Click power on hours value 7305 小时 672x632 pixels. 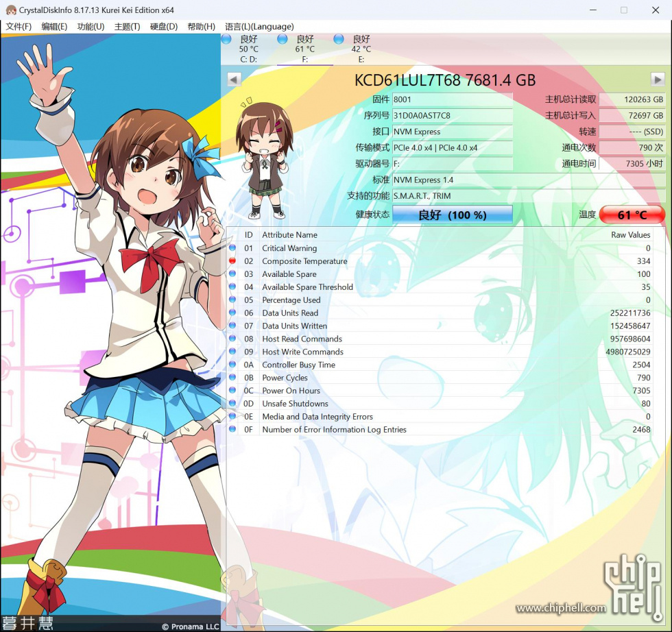pos(632,164)
